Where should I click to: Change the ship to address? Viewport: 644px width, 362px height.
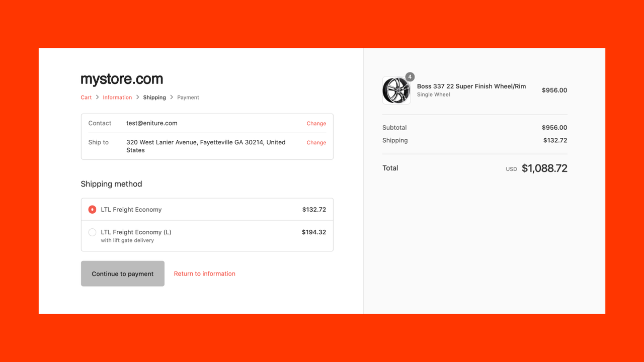tap(316, 142)
